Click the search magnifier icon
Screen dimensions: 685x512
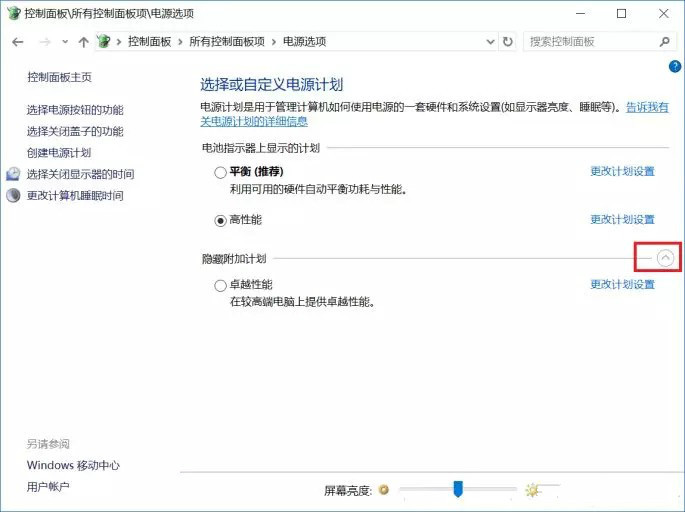664,42
